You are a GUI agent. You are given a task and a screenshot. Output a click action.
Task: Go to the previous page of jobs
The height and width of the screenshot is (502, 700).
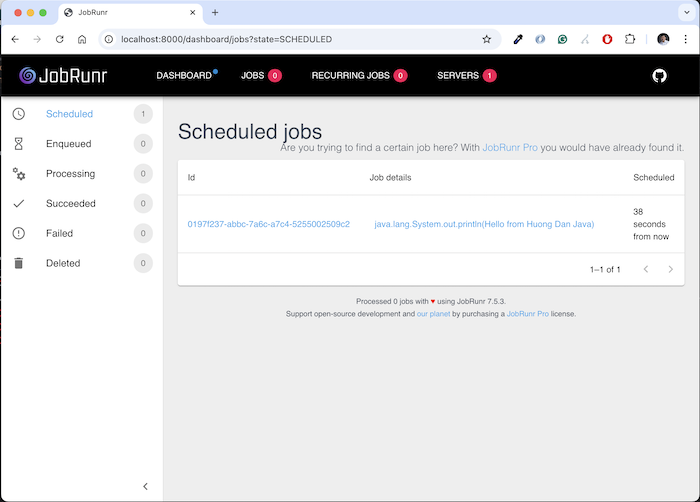646,269
